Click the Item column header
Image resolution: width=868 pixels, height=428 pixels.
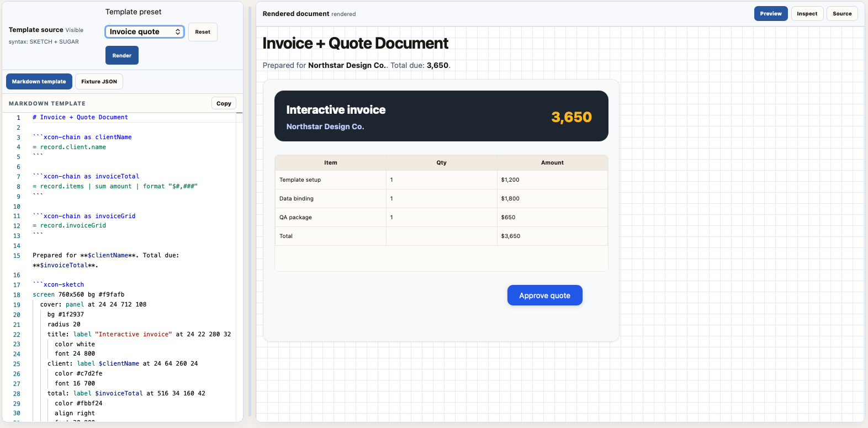click(x=331, y=162)
